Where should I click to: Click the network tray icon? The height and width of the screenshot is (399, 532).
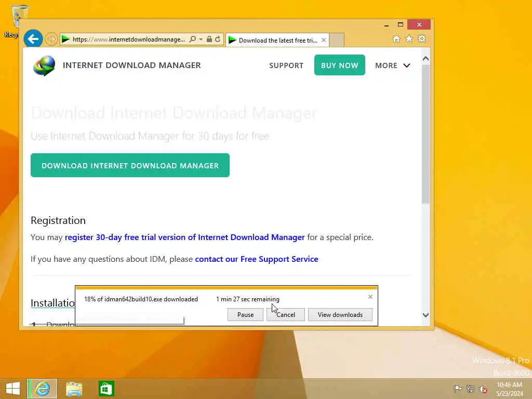tap(470, 389)
